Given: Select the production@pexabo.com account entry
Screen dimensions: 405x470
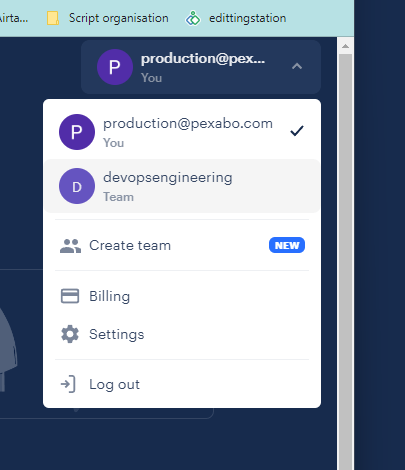Looking at the screenshot, I should tap(182, 132).
